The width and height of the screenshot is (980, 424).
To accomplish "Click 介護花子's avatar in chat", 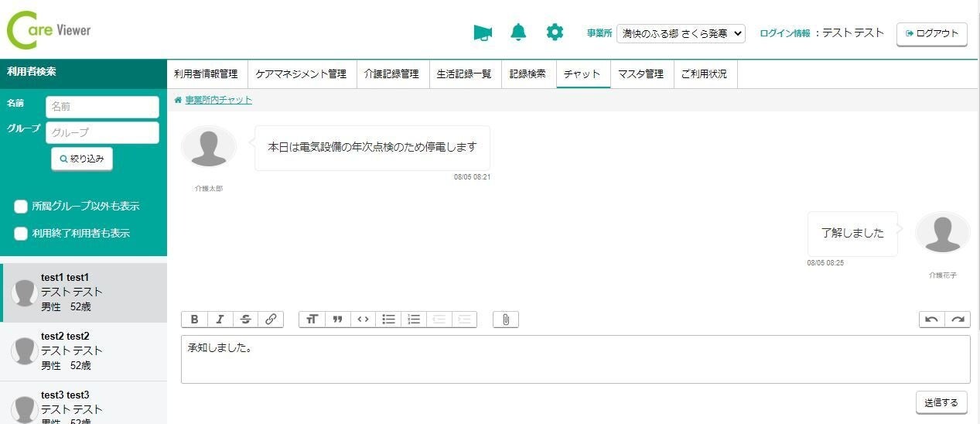I will coord(942,232).
